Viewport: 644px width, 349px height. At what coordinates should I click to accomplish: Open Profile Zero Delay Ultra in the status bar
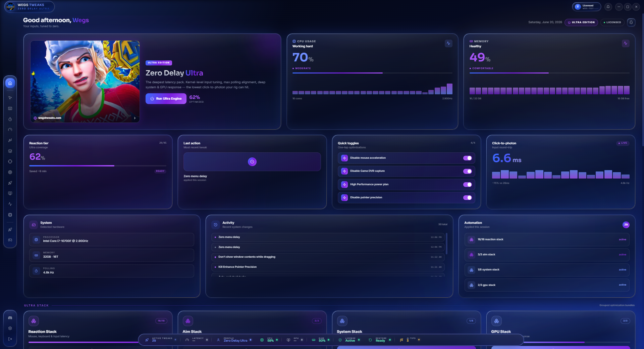234,340
